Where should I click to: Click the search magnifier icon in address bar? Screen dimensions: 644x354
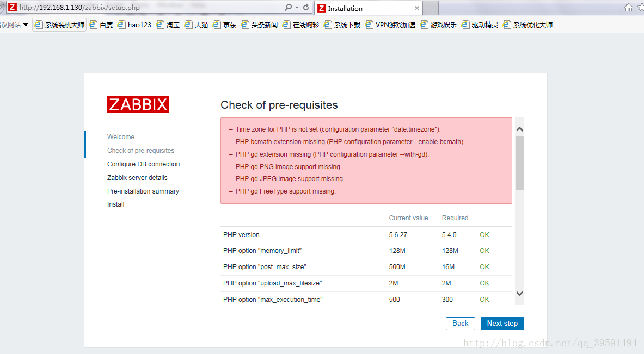click(289, 8)
